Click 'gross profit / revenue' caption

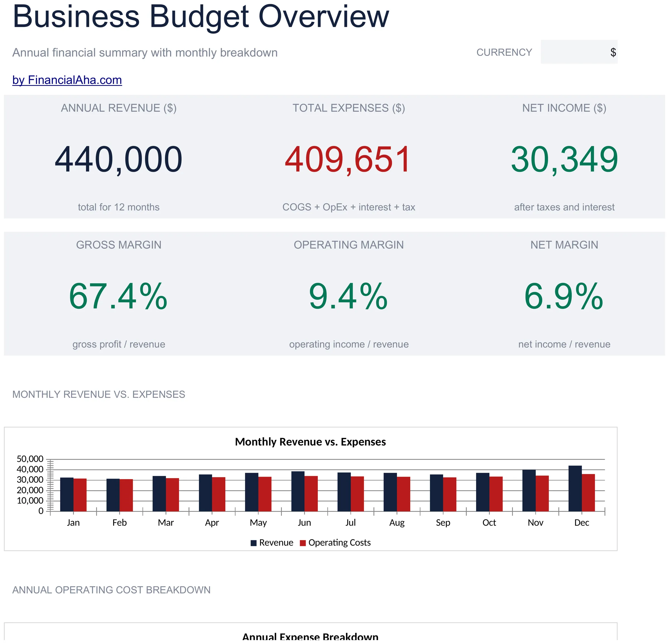point(118,344)
